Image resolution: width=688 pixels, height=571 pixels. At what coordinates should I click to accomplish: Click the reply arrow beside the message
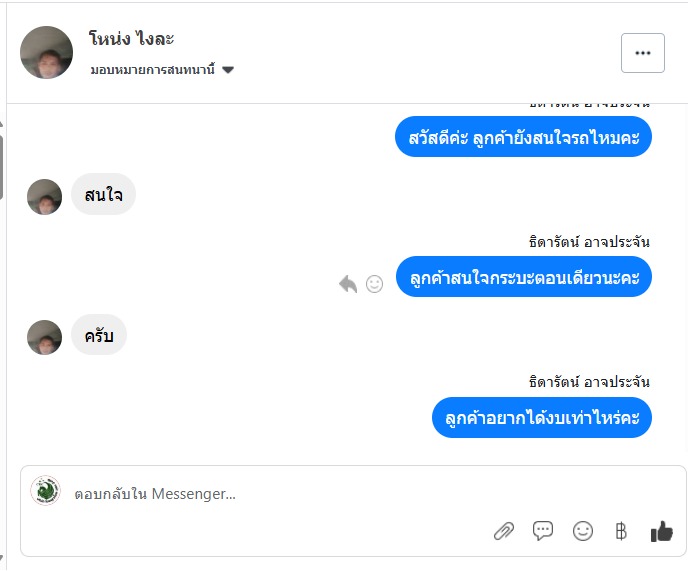[x=348, y=284]
